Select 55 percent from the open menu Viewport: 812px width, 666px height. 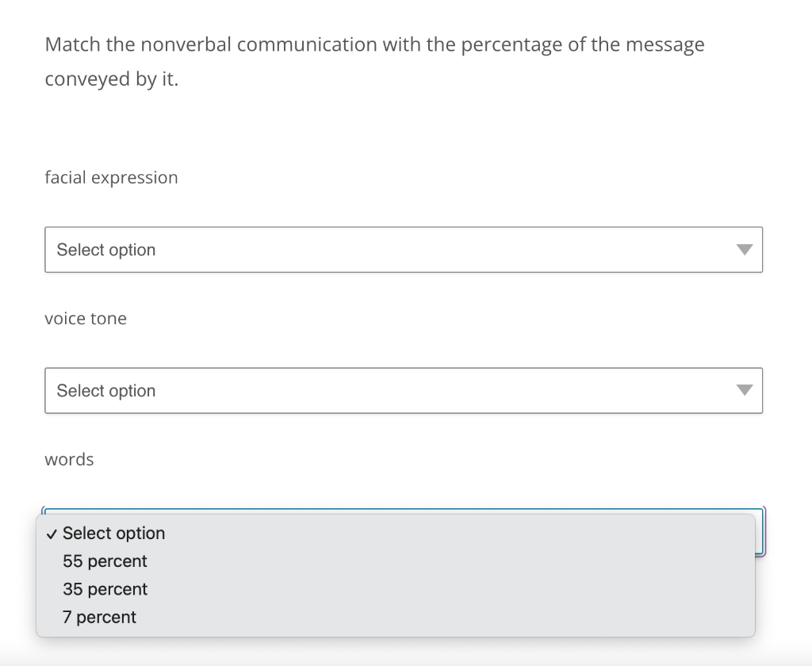point(105,561)
